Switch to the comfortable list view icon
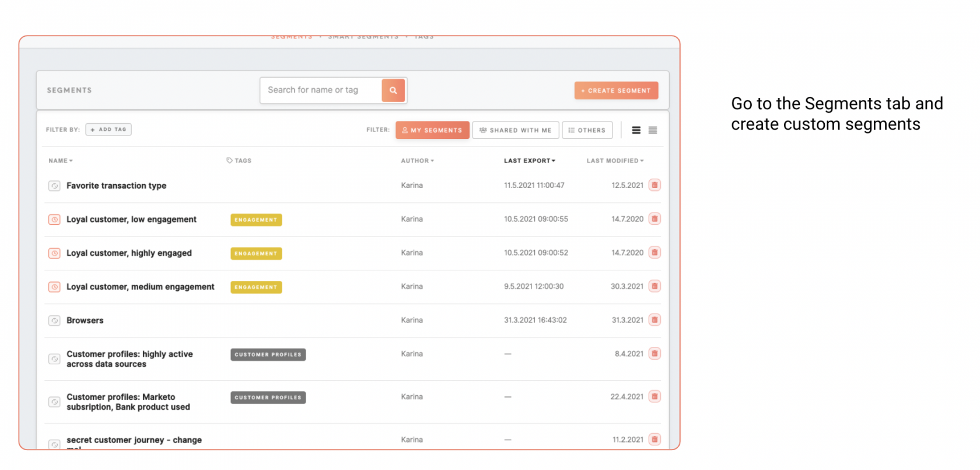The image size is (980, 470). [636, 130]
